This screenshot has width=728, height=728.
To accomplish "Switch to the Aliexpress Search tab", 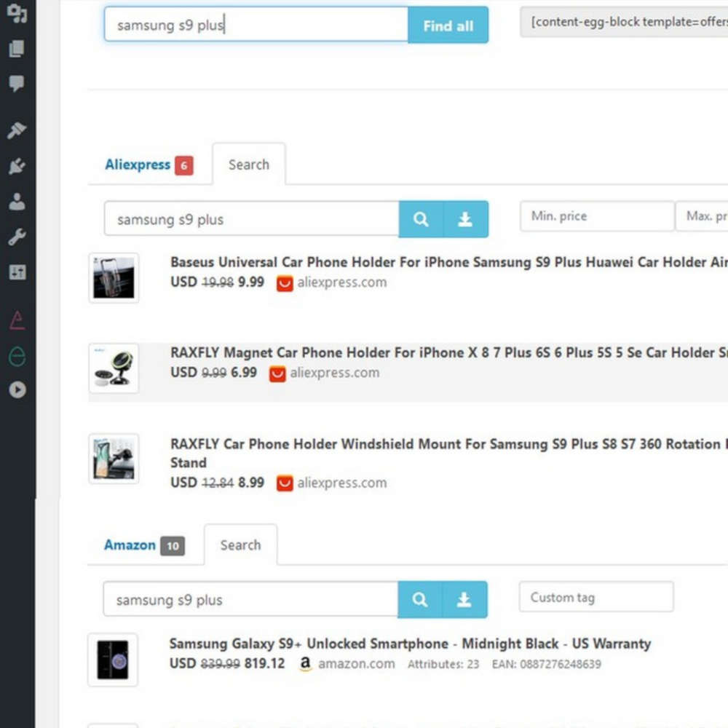I will (x=249, y=165).
